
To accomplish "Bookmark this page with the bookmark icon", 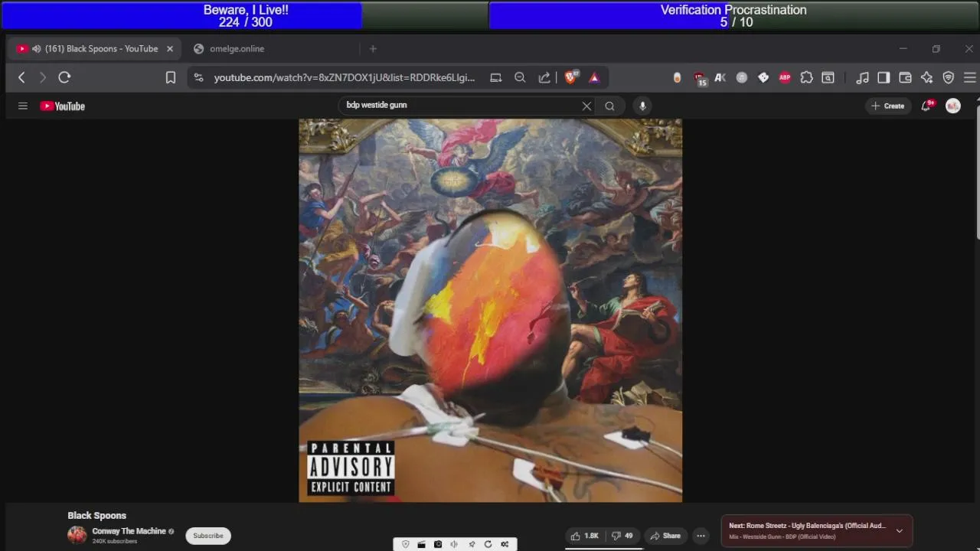I will pyautogui.click(x=171, y=77).
